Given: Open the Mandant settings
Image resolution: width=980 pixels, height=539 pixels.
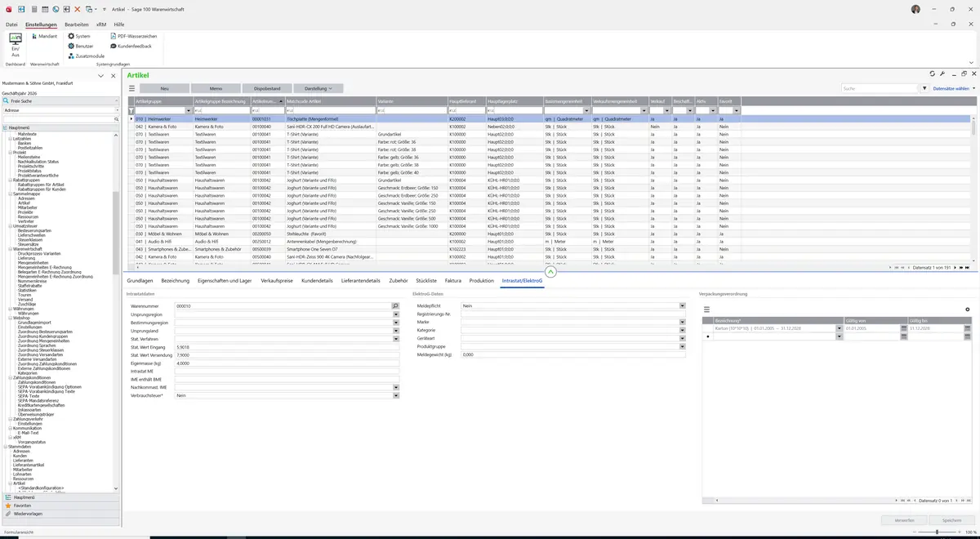Looking at the screenshot, I should click(43, 36).
